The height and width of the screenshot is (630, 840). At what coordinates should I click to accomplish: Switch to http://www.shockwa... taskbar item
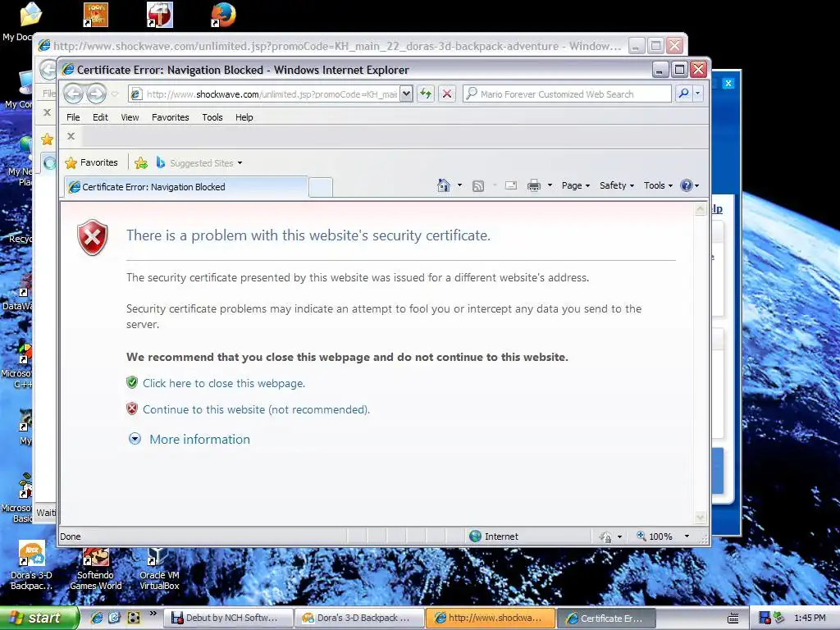pyautogui.click(x=491, y=619)
